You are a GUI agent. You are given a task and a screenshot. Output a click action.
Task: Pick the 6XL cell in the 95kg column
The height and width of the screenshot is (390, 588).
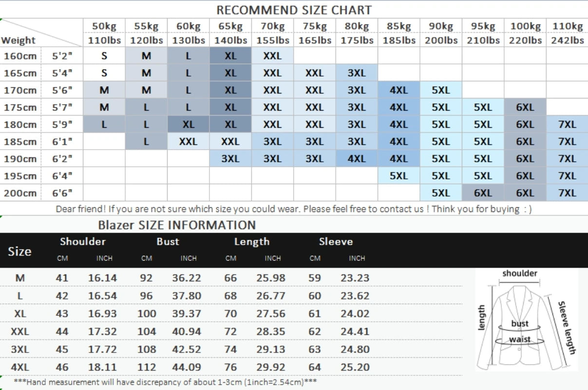tap(483, 193)
